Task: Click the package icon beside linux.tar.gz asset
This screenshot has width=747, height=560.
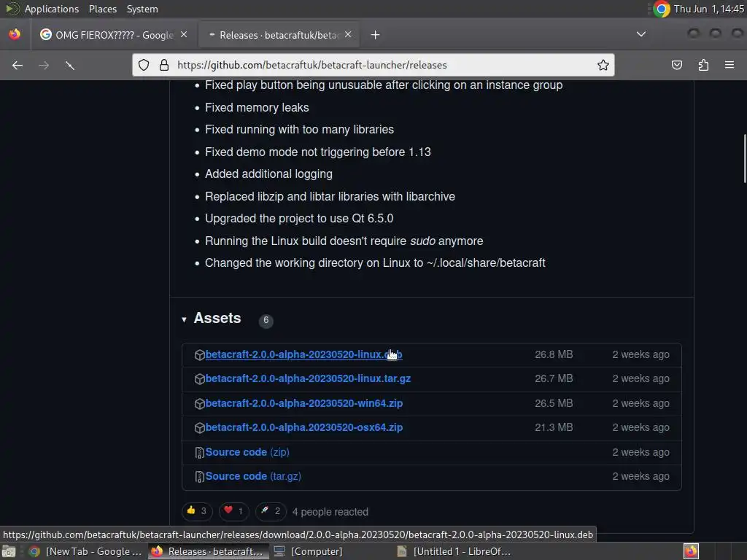Action: point(200,378)
